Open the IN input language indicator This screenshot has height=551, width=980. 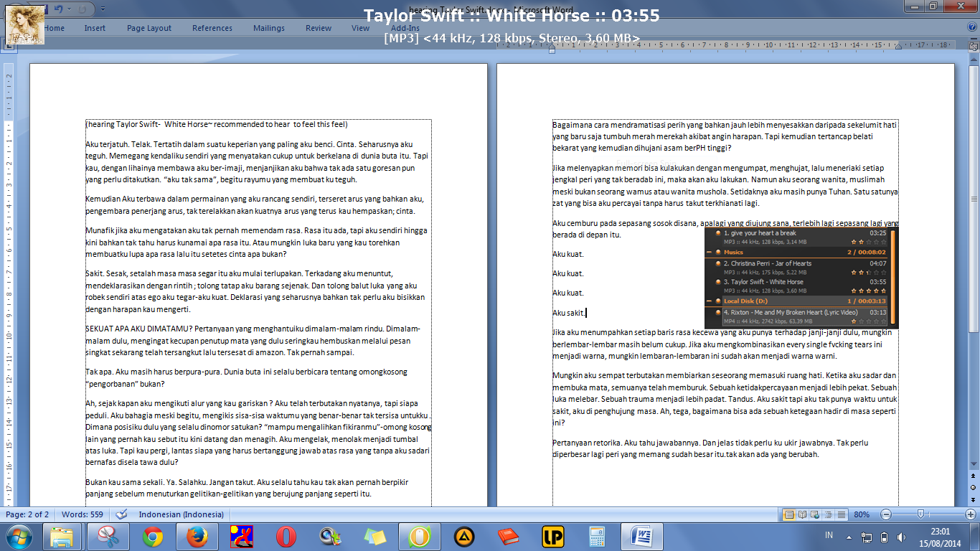(x=829, y=536)
